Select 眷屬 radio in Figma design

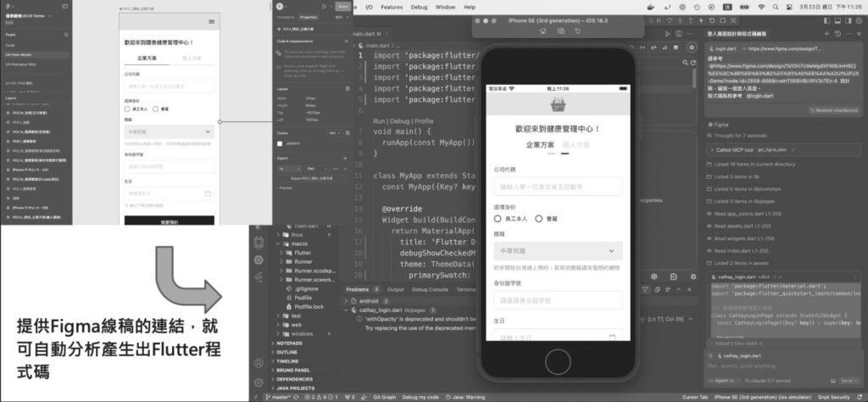(156, 109)
